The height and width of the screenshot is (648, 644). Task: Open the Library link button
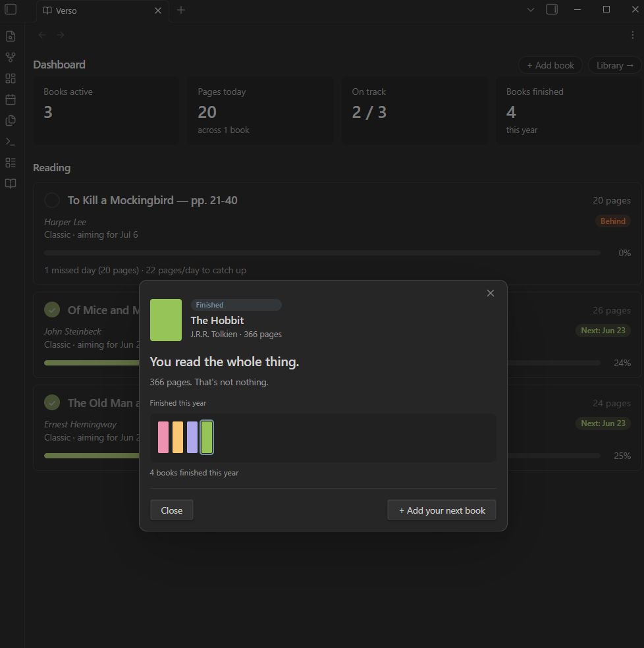tap(614, 65)
